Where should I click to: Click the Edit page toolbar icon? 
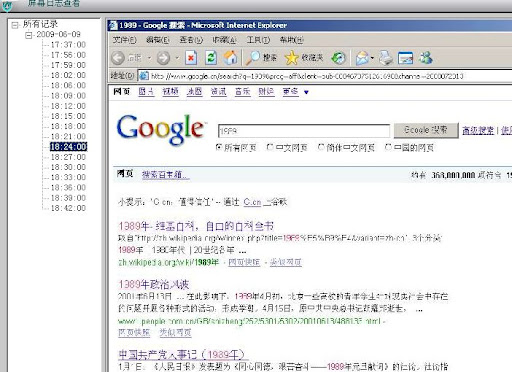pyautogui.click(x=405, y=58)
